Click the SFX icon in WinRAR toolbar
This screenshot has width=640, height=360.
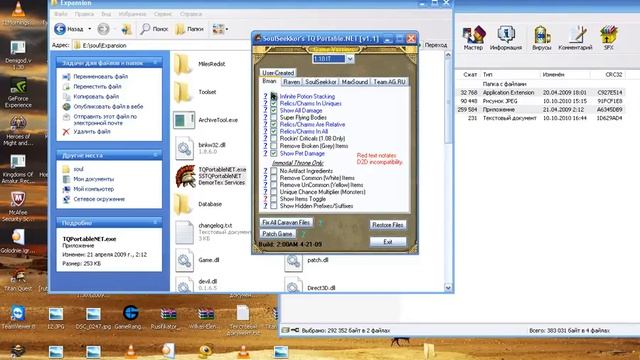pos(609,38)
